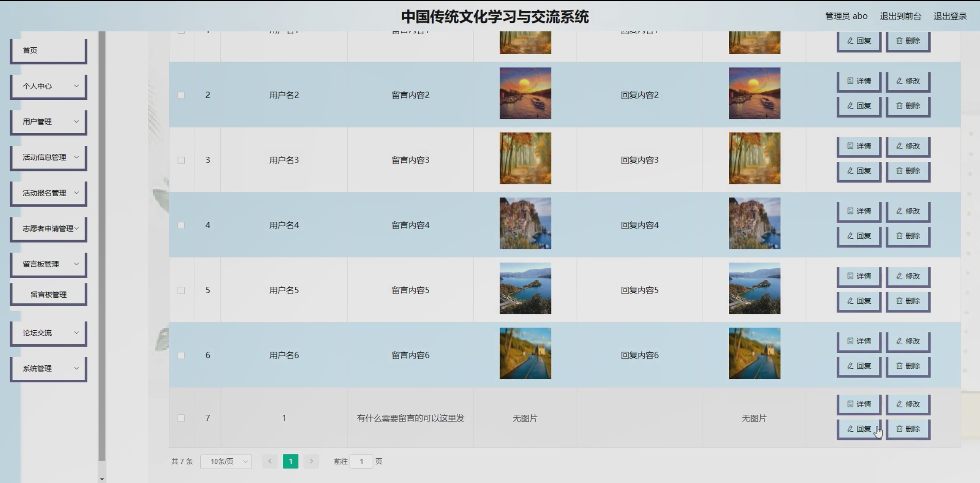
Task: Check the checkbox for row 2
Action: coord(181,95)
